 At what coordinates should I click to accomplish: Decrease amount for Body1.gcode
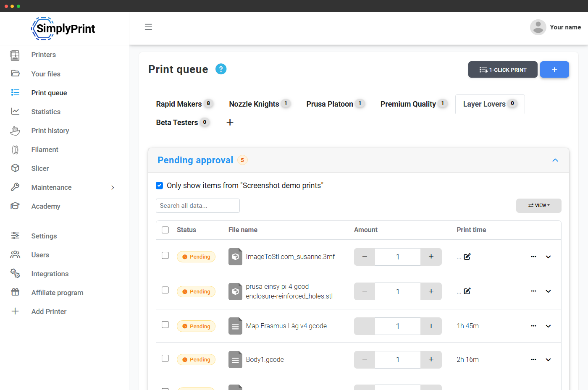tap(365, 359)
